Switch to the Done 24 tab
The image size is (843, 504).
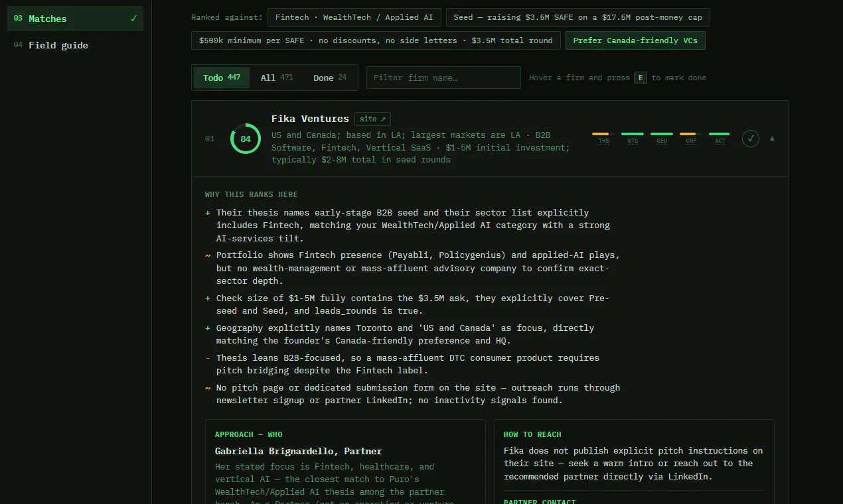[330, 78]
